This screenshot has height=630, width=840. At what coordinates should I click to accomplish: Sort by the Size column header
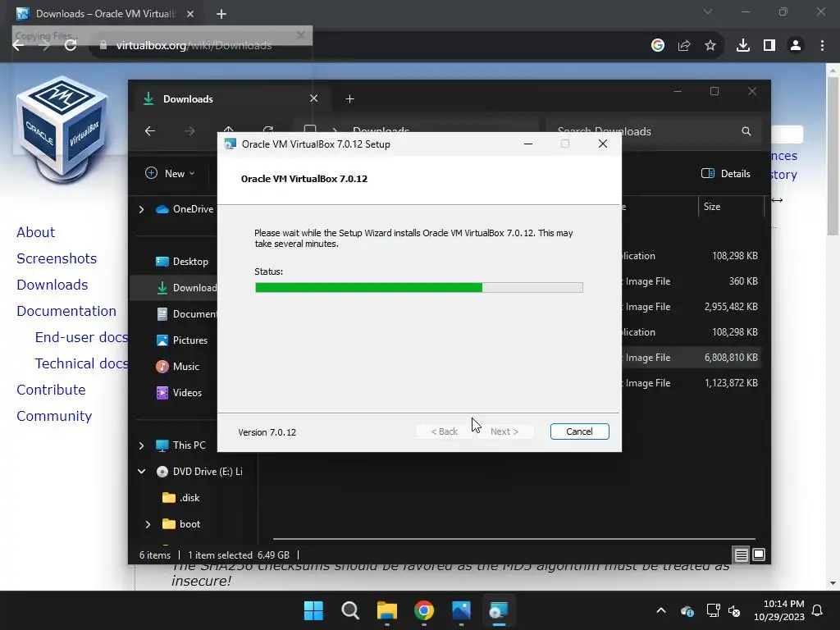pos(731,207)
